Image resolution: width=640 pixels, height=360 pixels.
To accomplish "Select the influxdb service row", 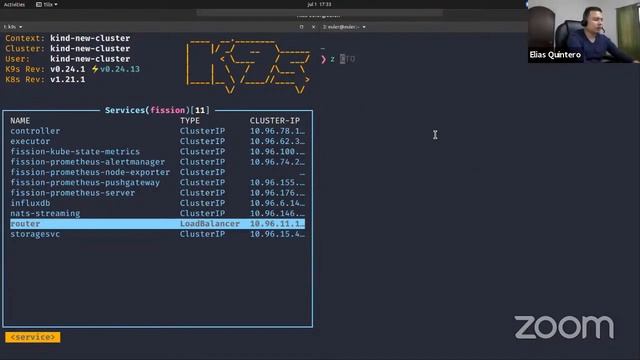I will click(x=158, y=203).
